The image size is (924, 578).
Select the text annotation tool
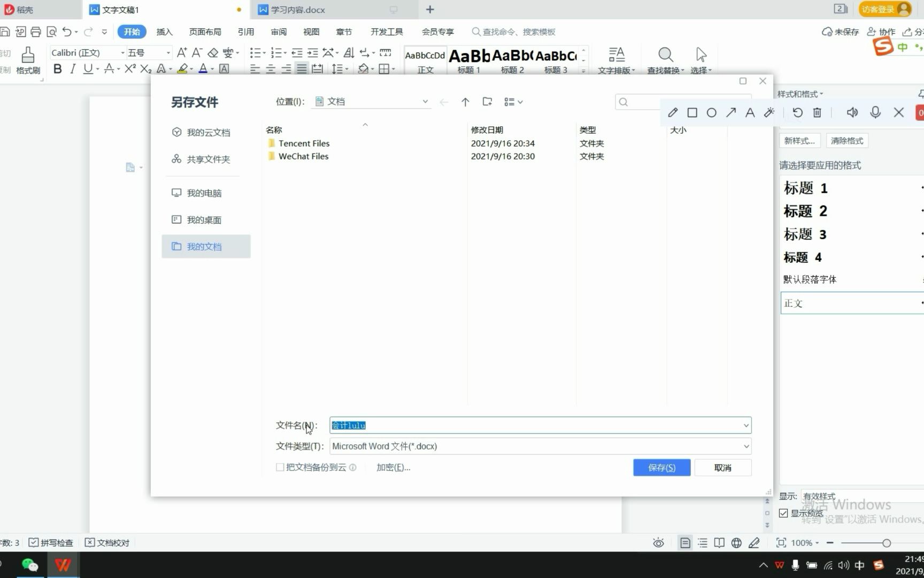pos(750,112)
